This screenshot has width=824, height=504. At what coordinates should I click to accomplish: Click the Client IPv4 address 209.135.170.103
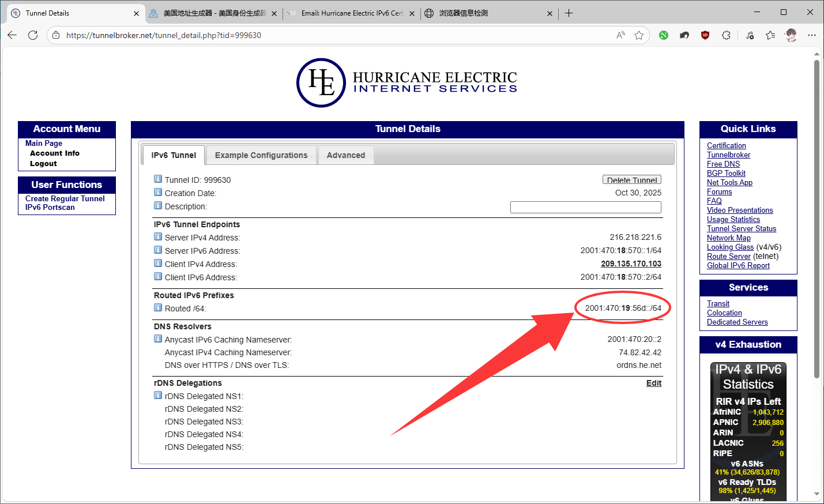[631, 264]
